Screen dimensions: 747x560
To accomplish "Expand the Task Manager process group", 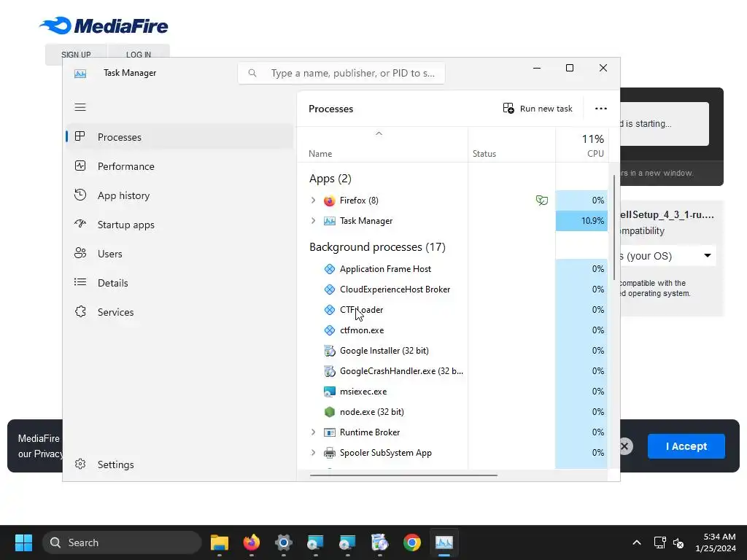I will tap(313, 221).
